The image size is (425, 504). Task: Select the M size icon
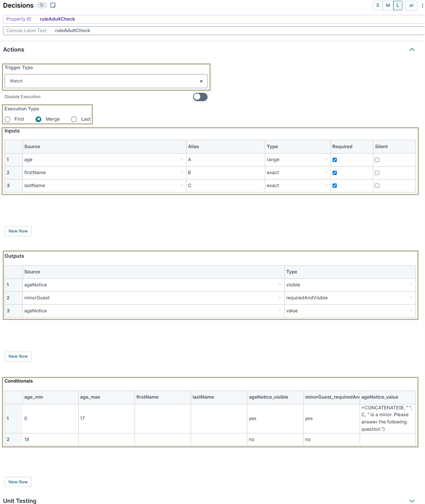click(388, 5)
